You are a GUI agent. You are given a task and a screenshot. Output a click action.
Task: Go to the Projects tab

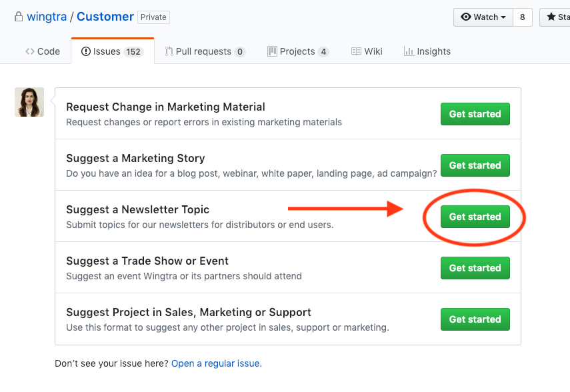tap(297, 51)
